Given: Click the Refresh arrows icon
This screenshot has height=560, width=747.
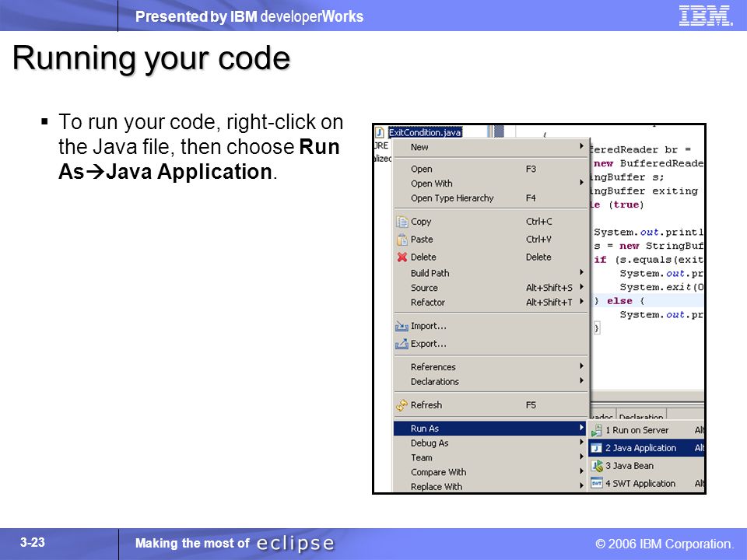Looking at the screenshot, I should point(402,405).
